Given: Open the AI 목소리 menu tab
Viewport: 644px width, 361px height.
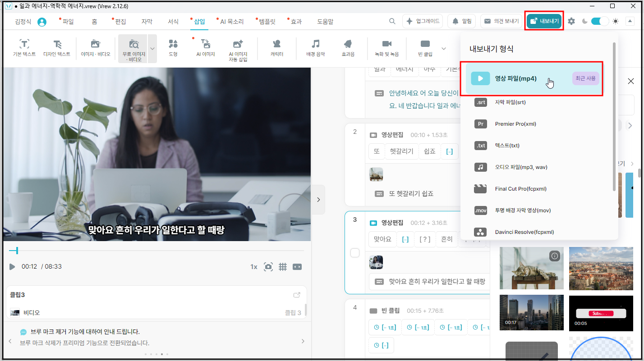Looking at the screenshot, I should click(x=232, y=22).
